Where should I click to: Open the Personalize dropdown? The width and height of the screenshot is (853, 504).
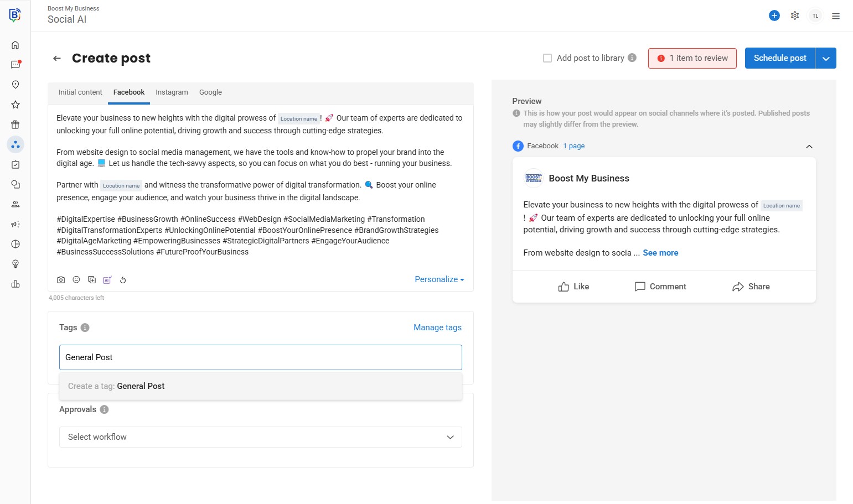point(439,279)
